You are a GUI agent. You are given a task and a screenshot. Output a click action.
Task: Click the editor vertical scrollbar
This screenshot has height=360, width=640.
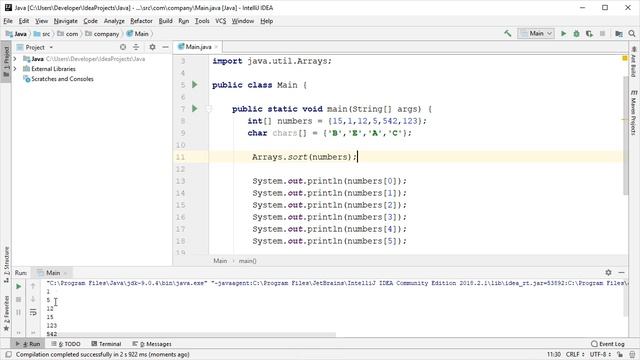625,136
